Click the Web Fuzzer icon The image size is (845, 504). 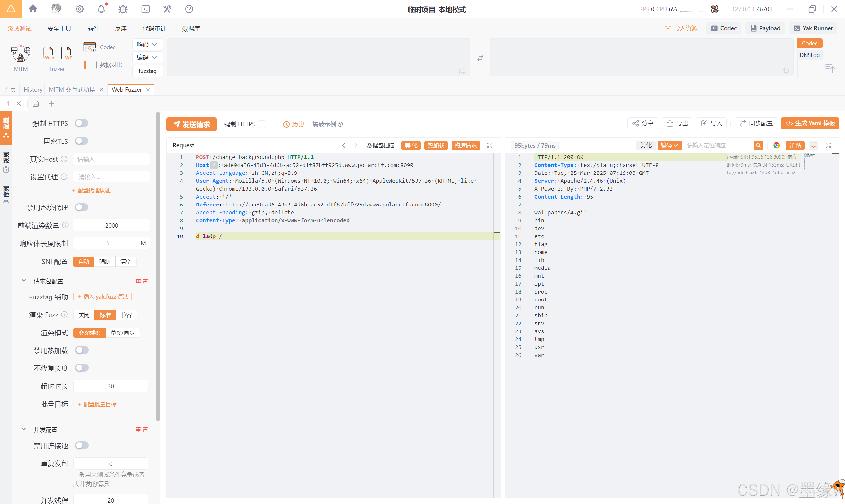[48, 54]
